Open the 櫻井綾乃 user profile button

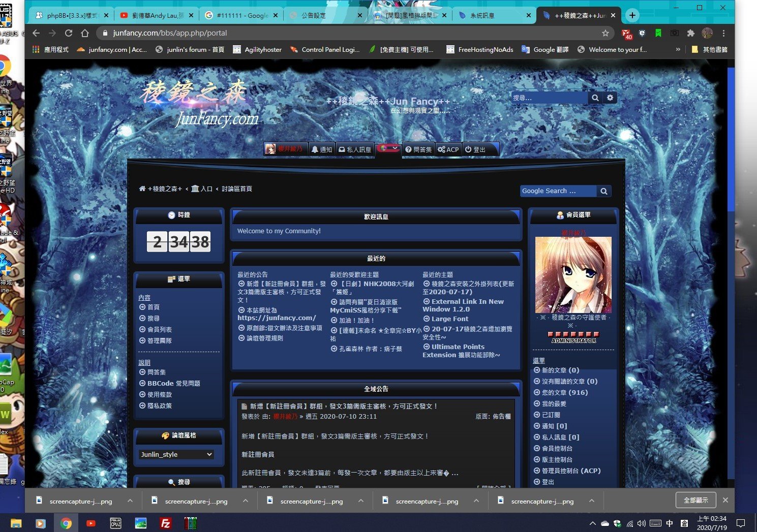pos(286,149)
